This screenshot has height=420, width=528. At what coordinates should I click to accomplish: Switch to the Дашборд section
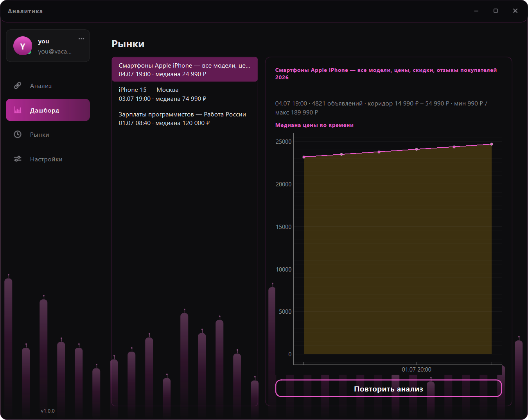coord(48,110)
